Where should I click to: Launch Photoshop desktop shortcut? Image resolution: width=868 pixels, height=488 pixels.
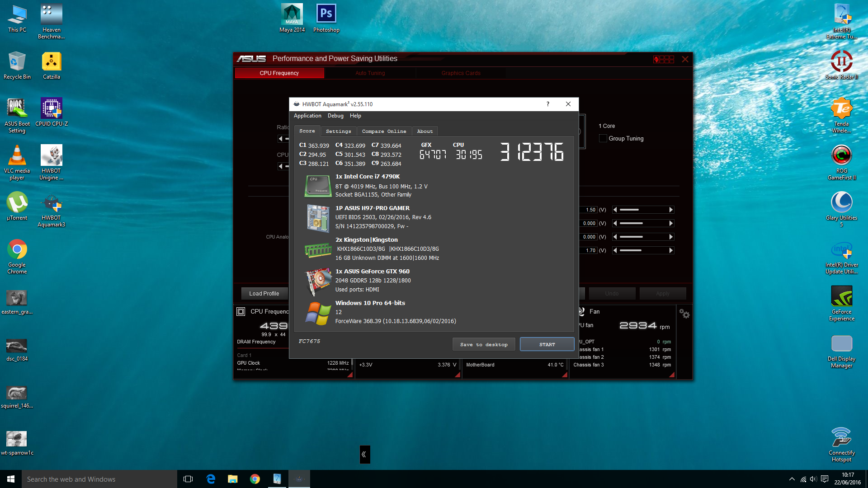click(x=326, y=19)
